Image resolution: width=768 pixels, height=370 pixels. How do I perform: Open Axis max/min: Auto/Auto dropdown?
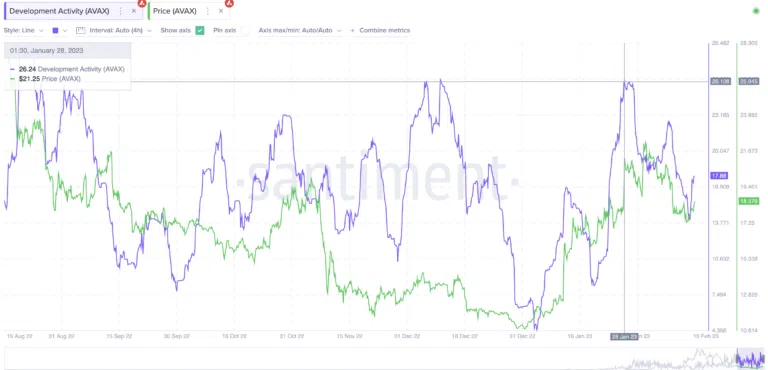point(300,30)
